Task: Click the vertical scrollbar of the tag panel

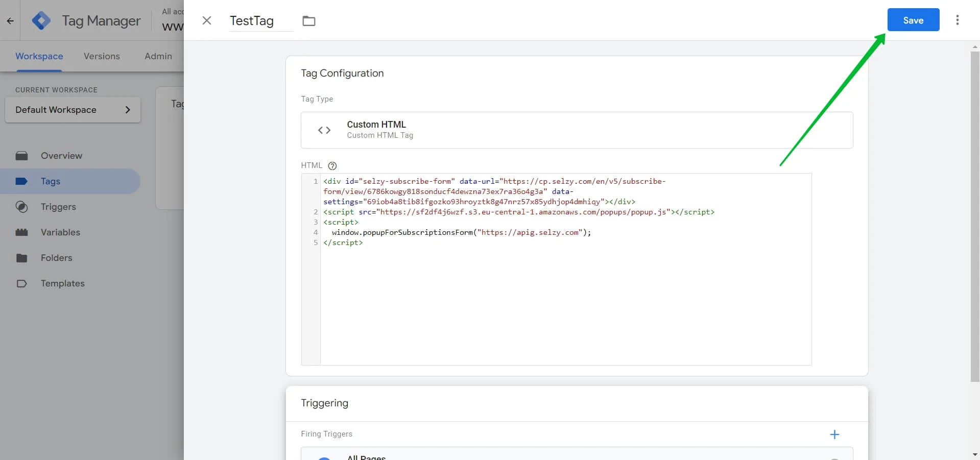Action: pyautogui.click(x=975, y=216)
